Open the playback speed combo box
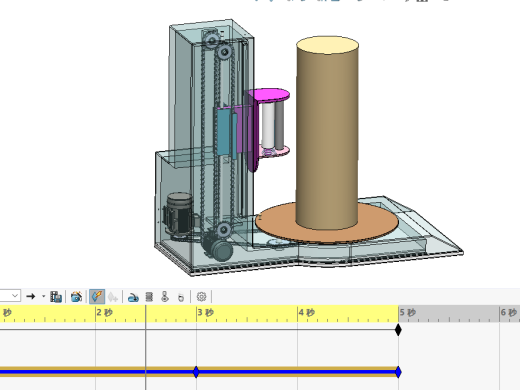This screenshot has height=390, width=520. [x=10, y=296]
